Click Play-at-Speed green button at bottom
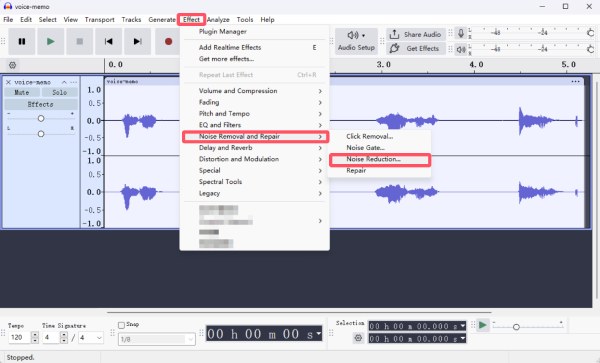The height and width of the screenshot is (363, 600). pyautogui.click(x=483, y=326)
